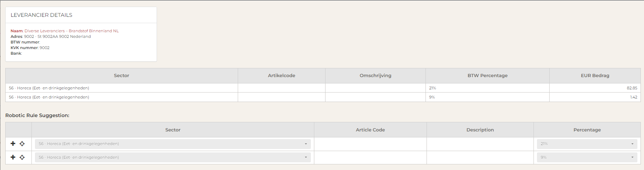Click the crosshair target icon in the 9% rule row
Screen dimensions: 644x170
tap(22, 157)
